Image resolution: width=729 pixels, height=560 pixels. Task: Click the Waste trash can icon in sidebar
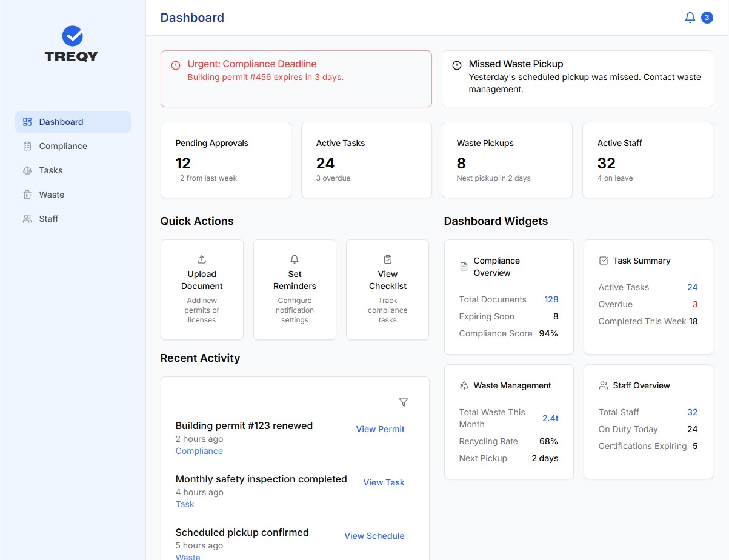(27, 195)
